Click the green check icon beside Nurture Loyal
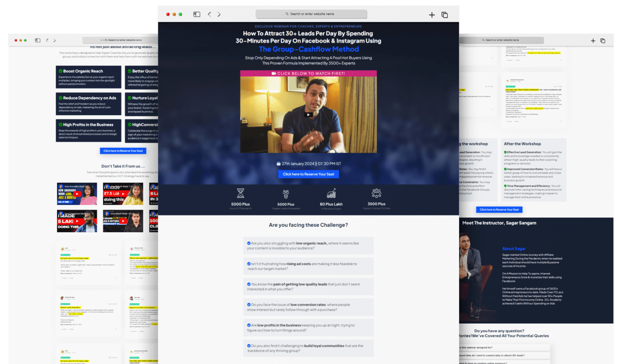This screenshot has width=620, height=364. (x=130, y=98)
